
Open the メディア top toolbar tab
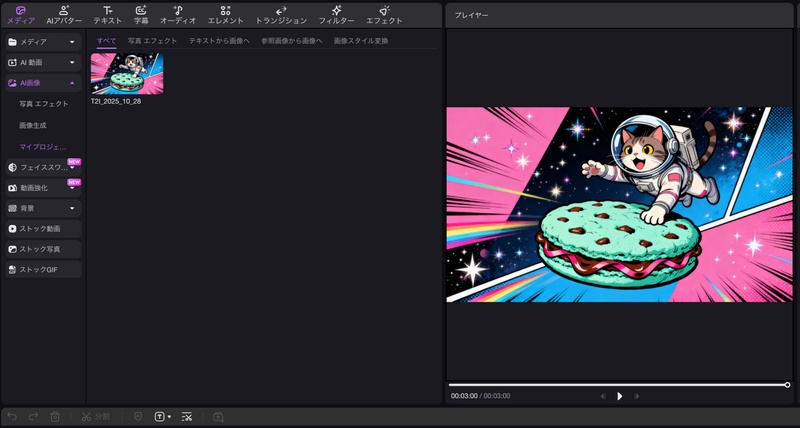(21, 15)
